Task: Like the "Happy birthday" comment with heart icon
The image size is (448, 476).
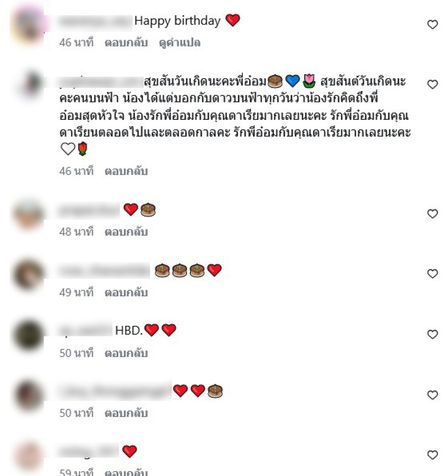Action: pyautogui.click(x=432, y=24)
